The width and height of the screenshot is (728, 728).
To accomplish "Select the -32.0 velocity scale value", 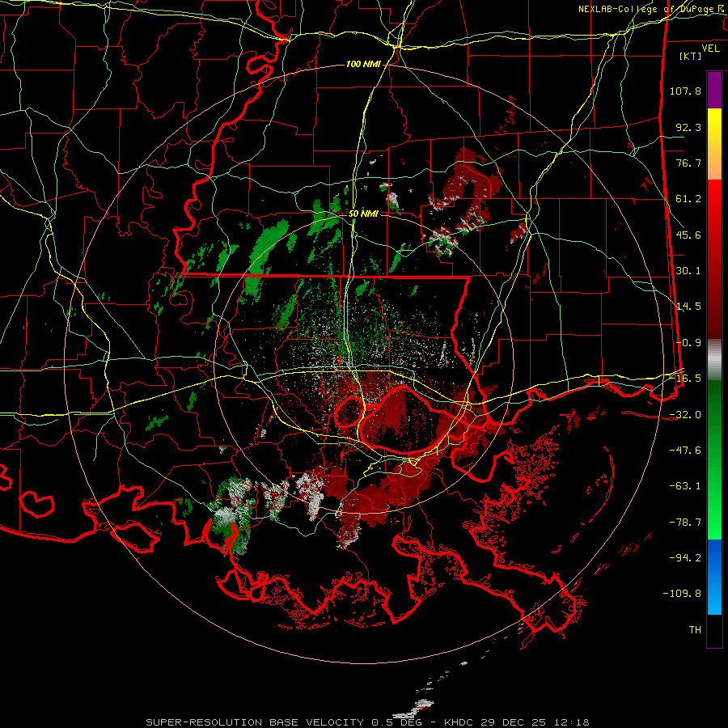I will 685,415.
